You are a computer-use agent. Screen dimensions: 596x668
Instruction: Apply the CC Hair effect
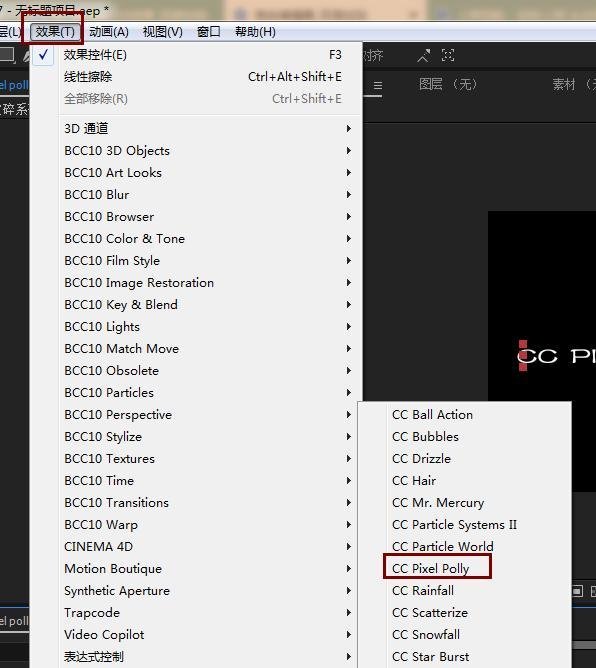click(x=464, y=481)
